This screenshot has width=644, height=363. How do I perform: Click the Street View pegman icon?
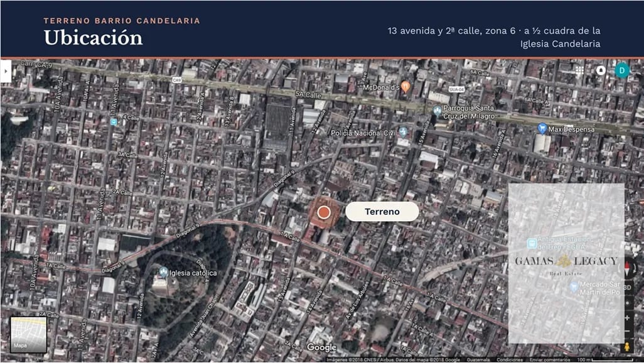click(627, 346)
